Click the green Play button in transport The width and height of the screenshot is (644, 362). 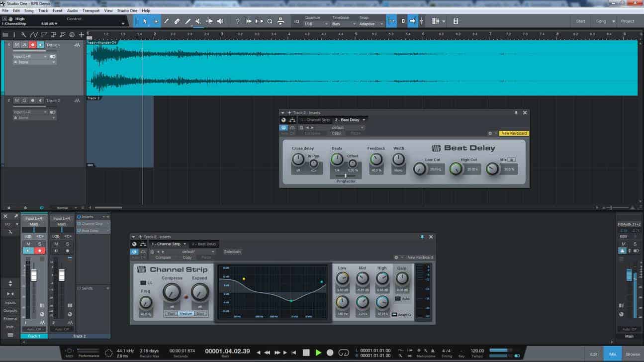pos(318,353)
